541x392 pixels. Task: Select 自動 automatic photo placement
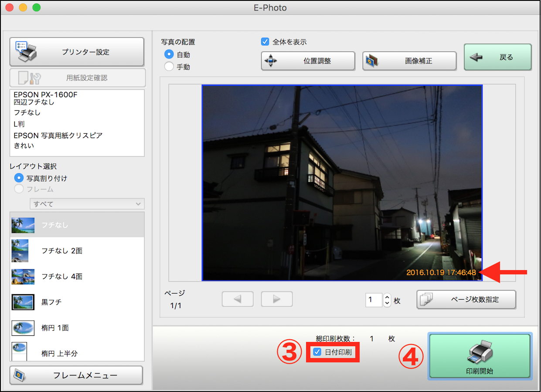coord(169,54)
